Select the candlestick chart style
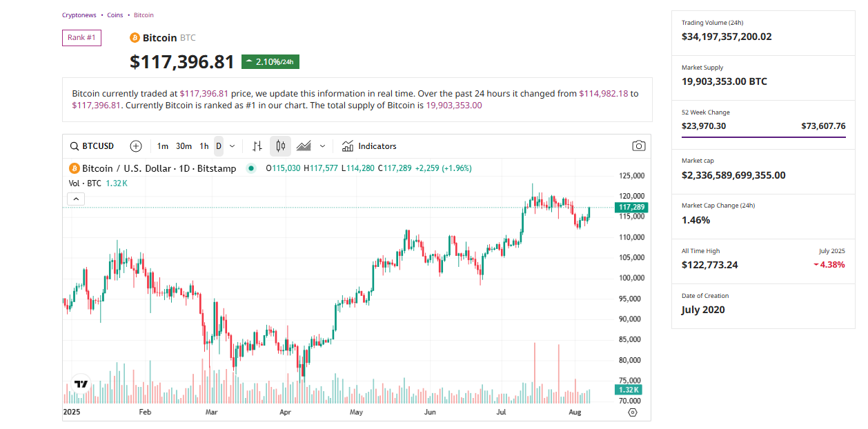Screen dimensions: 868x429 pos(280,146)
